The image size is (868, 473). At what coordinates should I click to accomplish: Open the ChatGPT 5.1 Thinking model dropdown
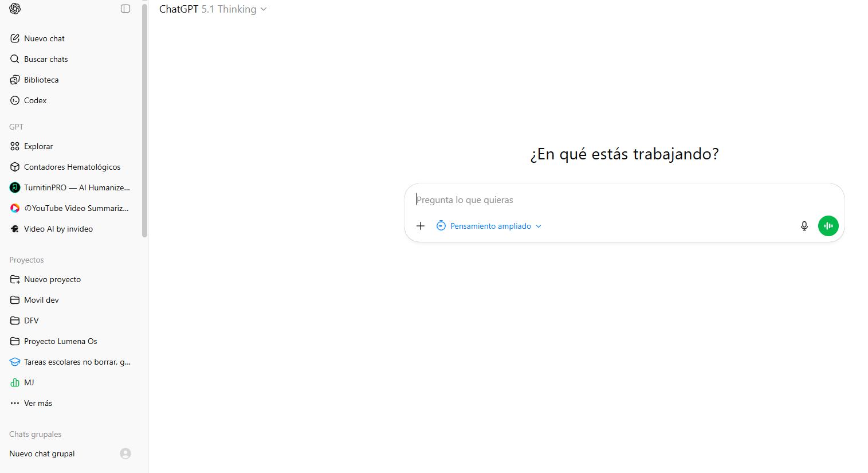pos(213,9)
